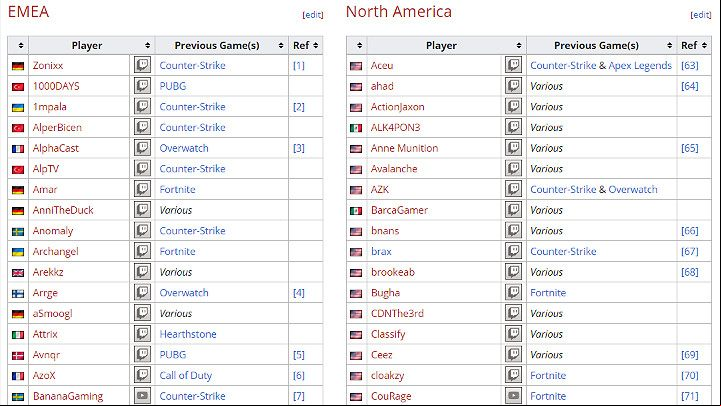Open the YouTube icon for CouRage

coord(513,395)
